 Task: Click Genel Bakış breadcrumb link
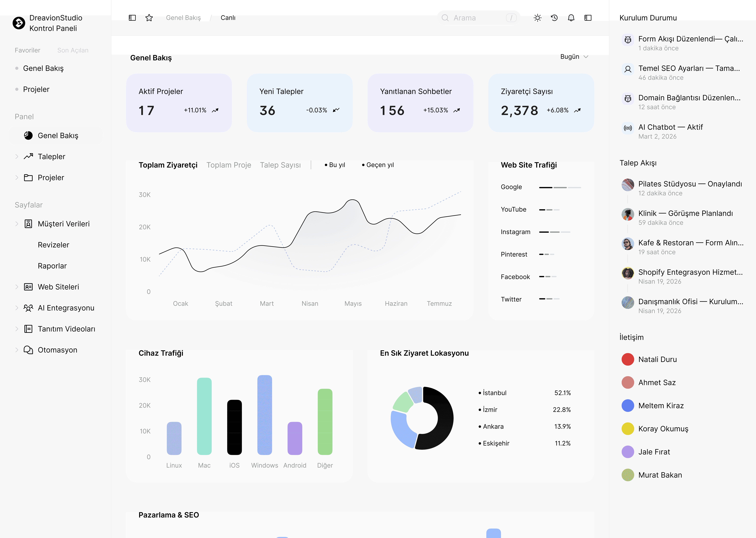[183, 18]
